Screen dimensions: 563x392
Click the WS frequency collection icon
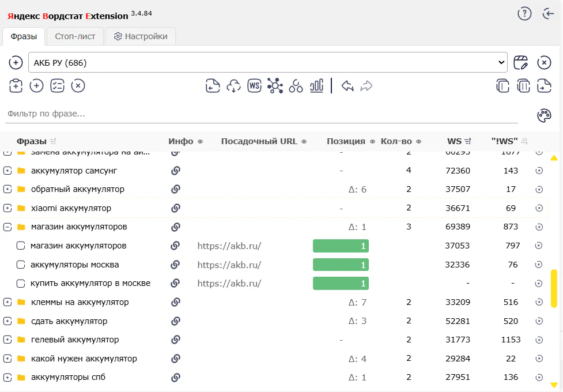[x=254, y=86]
